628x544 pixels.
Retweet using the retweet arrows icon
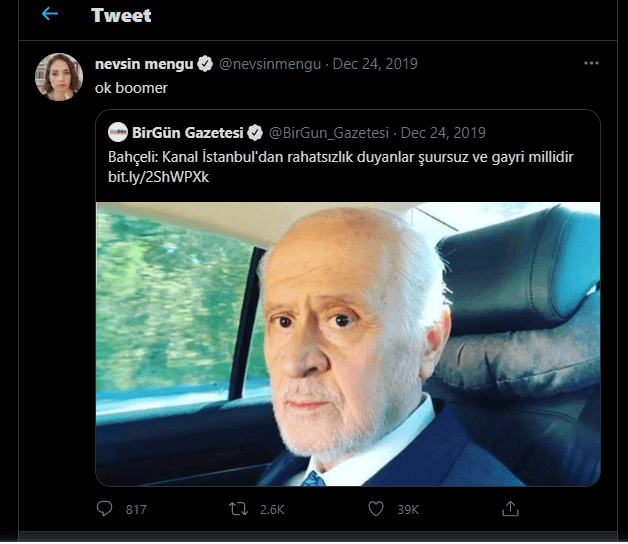pos(238,509)
